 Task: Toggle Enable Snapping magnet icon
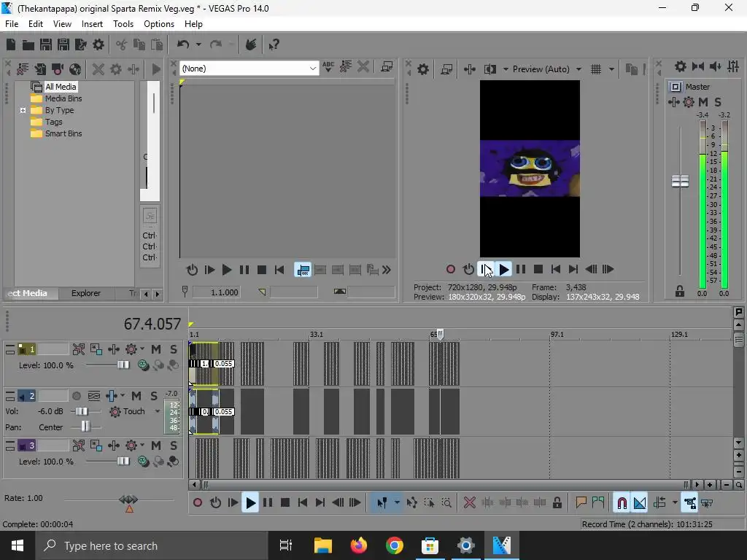(x=622, y=503)
